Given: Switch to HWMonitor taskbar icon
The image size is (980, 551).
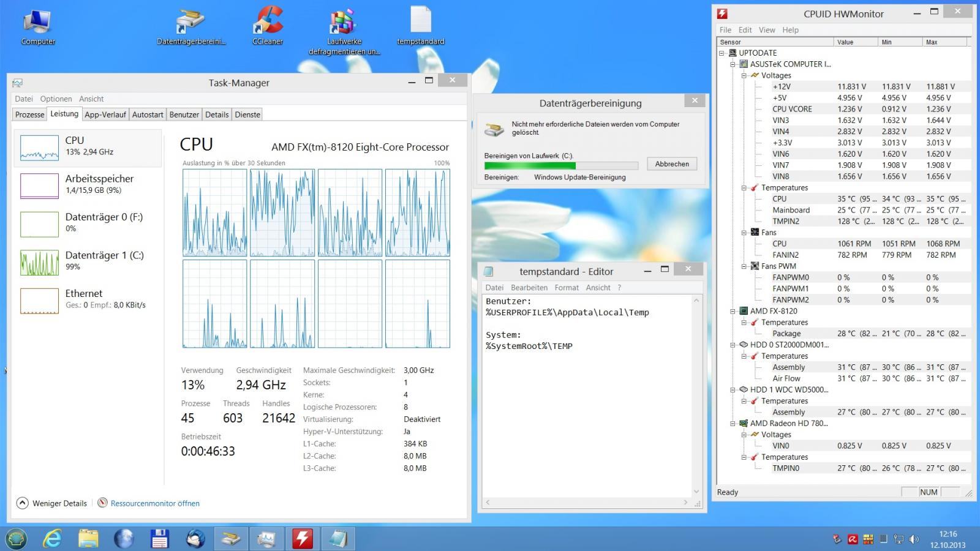Looking at the screenshot, I should (303, 539).
